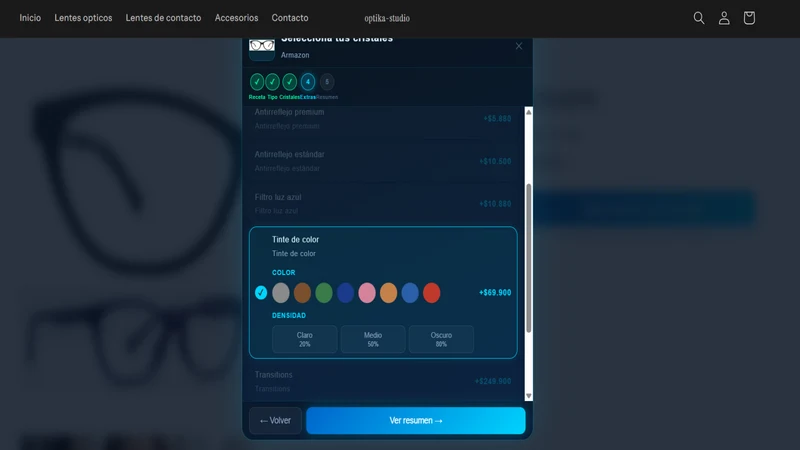Screen dimensions: 800x450
Task: Choose Medio 50% density
Action: click(373, 339)
